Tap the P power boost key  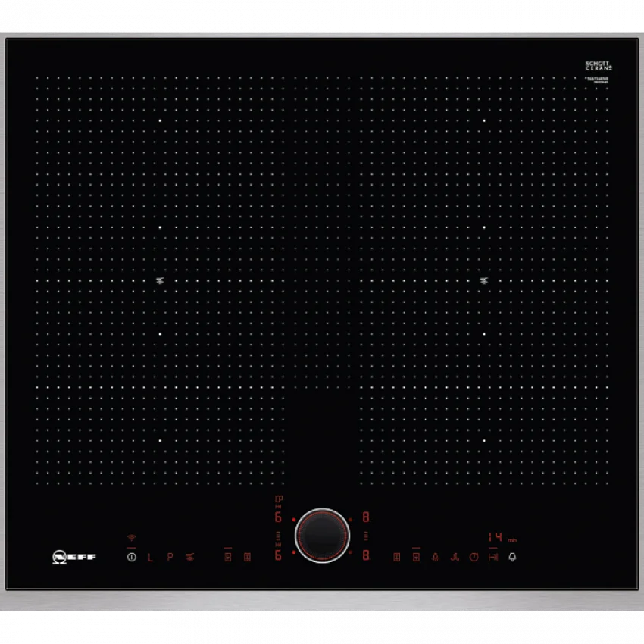click(x=170, y=558)
